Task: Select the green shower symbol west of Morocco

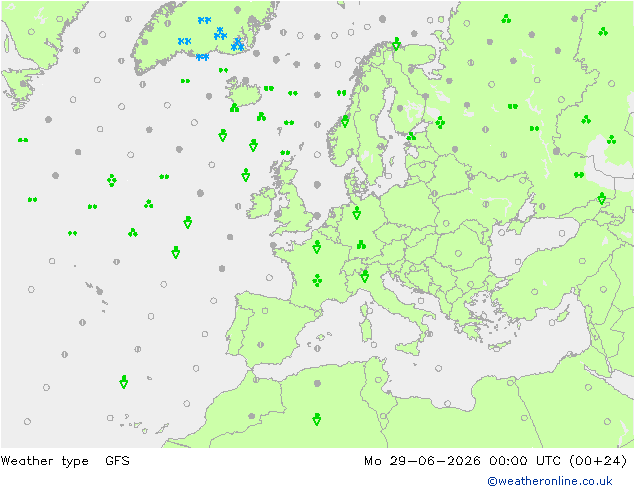Action: tap(124, 382)
